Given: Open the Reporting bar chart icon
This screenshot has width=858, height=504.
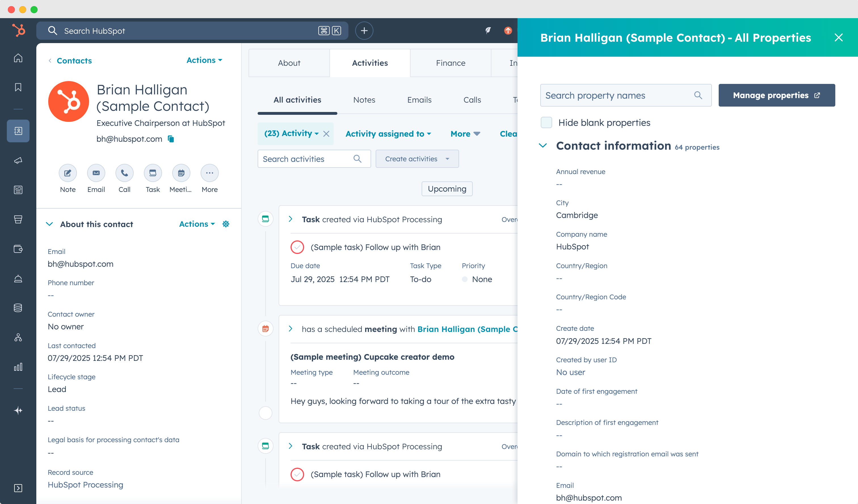Looking at the screenshot, I should pyautogui.click(x=18, y=367).
